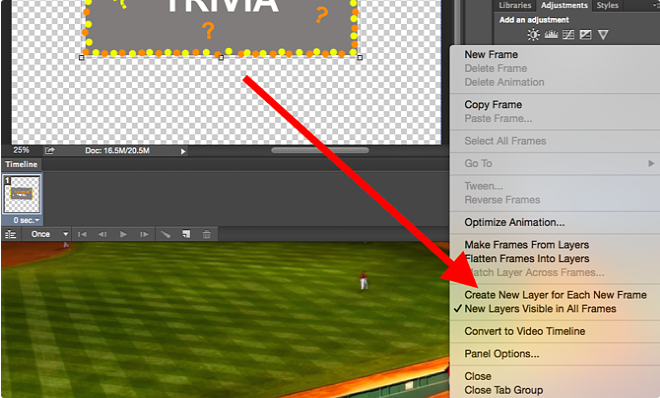Click the tween animation frames icon

tap(165, 234)
